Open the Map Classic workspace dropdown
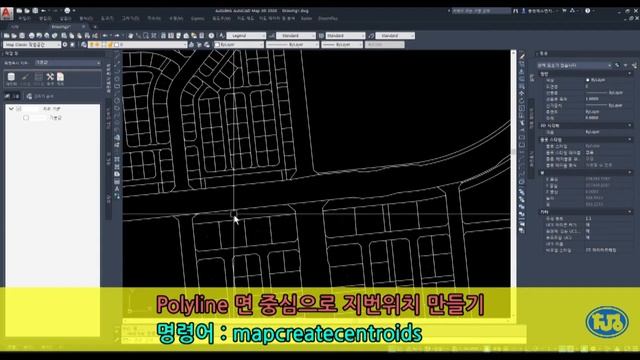640x360 pixels. coord(32,44)
